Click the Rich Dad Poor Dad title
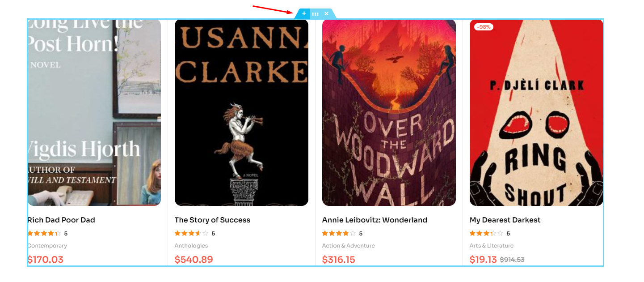 (x=61, y=220)
